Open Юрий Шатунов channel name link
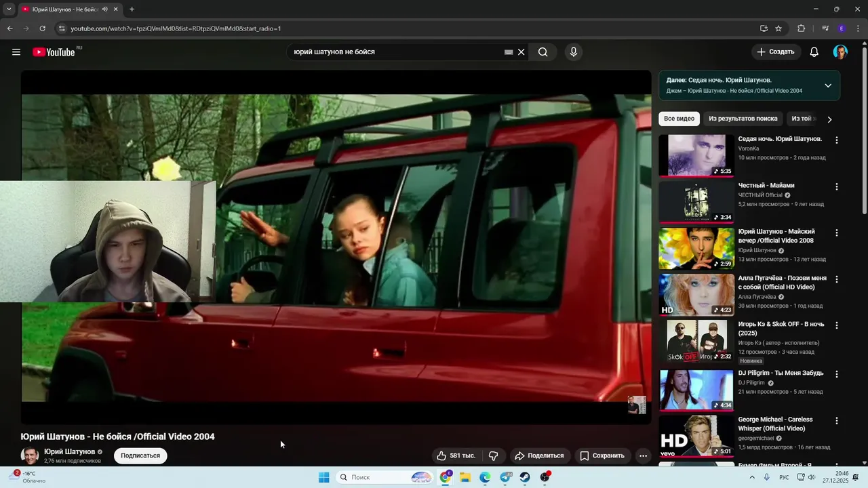 70,451
